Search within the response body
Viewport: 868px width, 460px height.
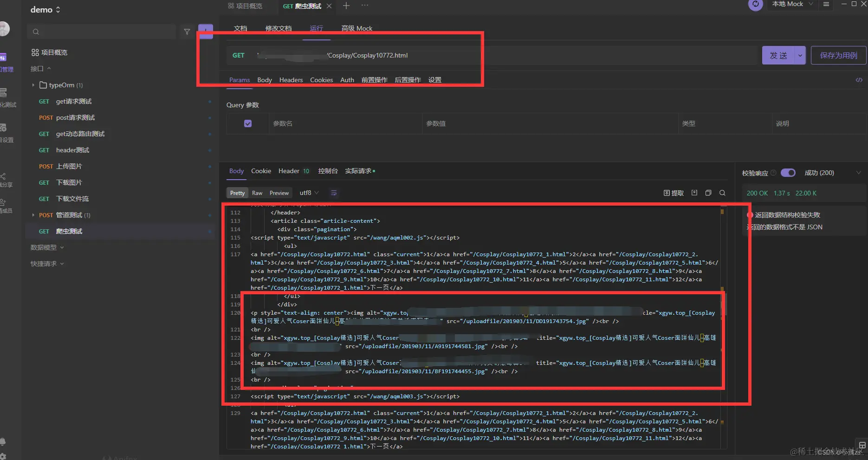tap(722, 193)
